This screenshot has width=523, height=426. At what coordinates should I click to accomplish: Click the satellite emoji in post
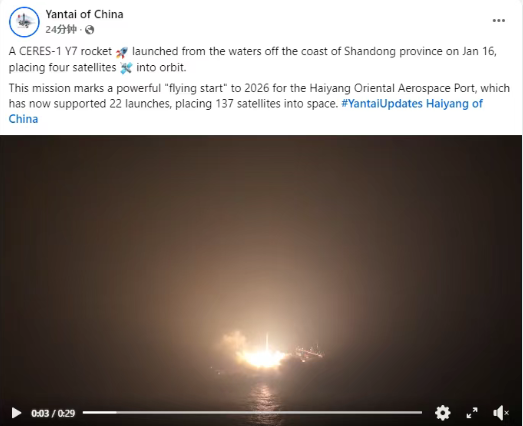[x=126, y=68]
